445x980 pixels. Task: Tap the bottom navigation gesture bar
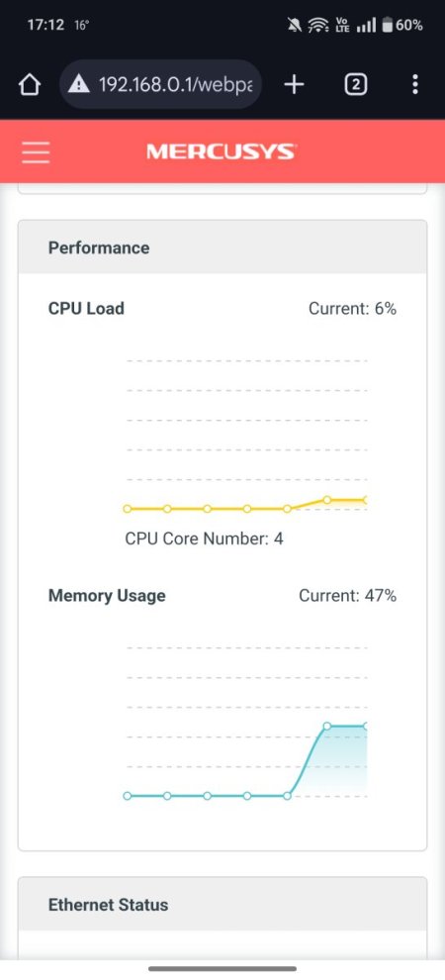tap(222, 969)
